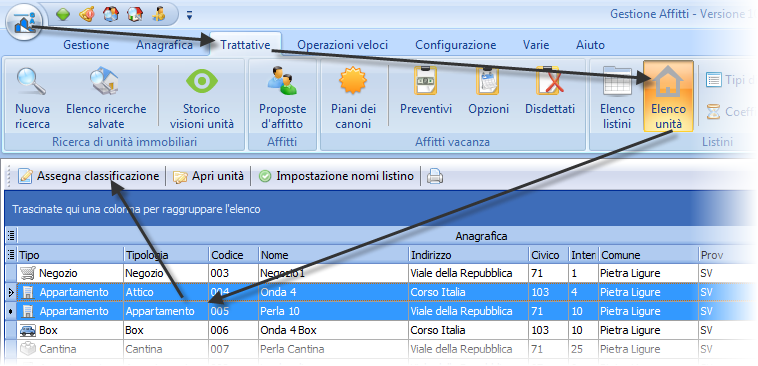This screenshot has width=758, height=366.
Task: Switch to the Configurazione tab
Action: [455, 45]
